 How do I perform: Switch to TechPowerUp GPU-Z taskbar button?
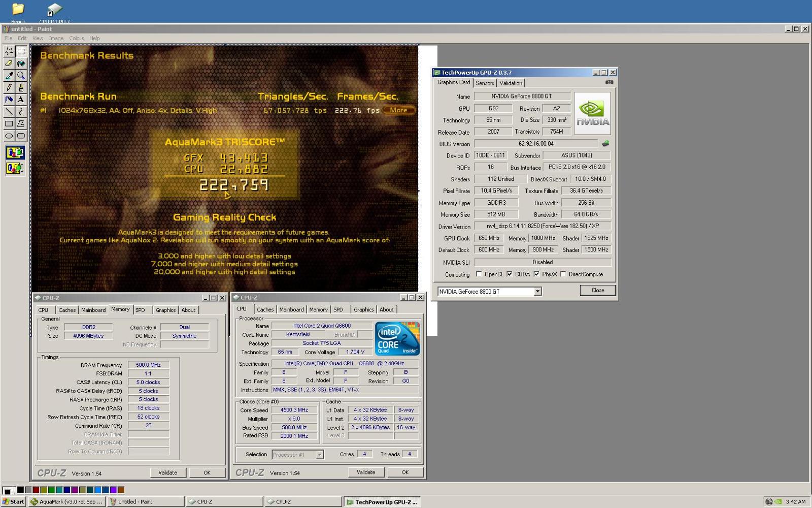[383, 502]
